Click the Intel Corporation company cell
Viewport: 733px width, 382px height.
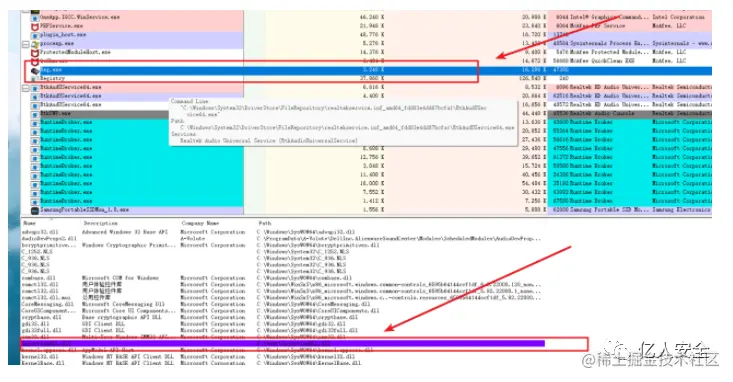pos(678,17)
